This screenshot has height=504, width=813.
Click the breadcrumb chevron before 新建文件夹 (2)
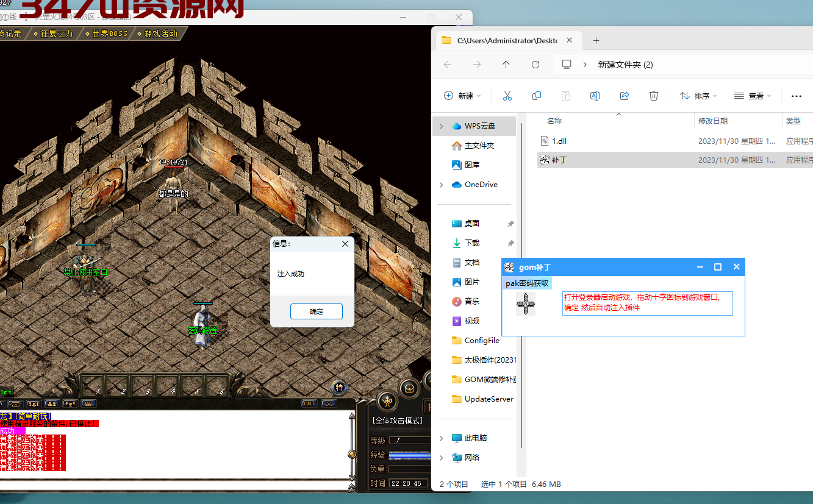(585, 65)
